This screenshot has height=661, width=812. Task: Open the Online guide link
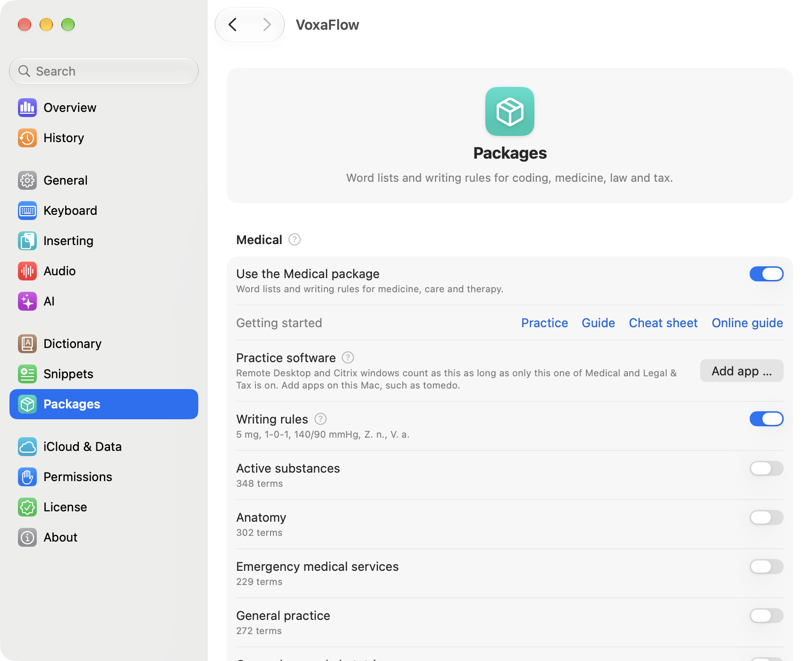point(747,323)
